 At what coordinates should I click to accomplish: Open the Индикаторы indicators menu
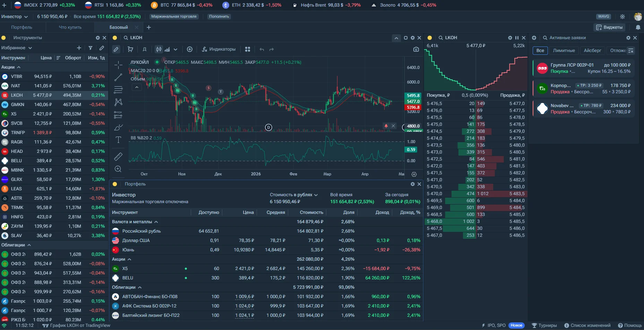tap(219, 49)
